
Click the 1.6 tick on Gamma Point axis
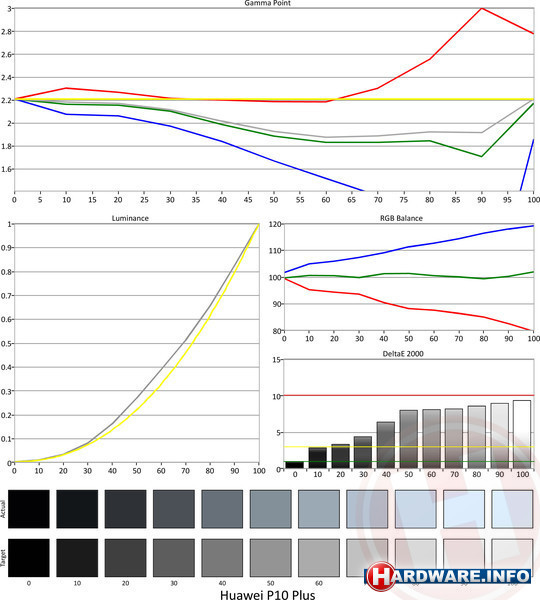point(6,169)
